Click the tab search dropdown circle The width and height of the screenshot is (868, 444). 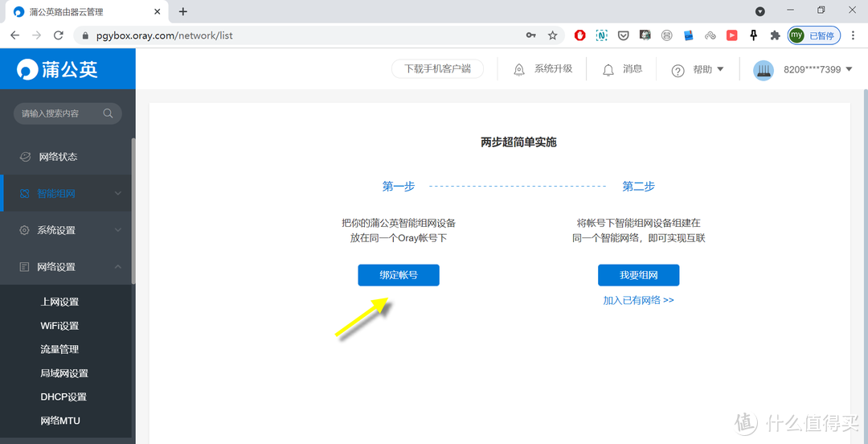pos(760,11)
